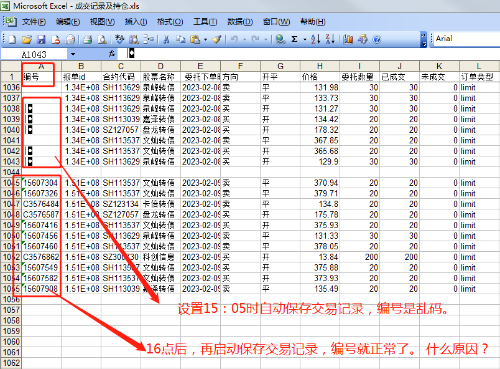Click the header cell 未成交

click(x=439, y=77)
